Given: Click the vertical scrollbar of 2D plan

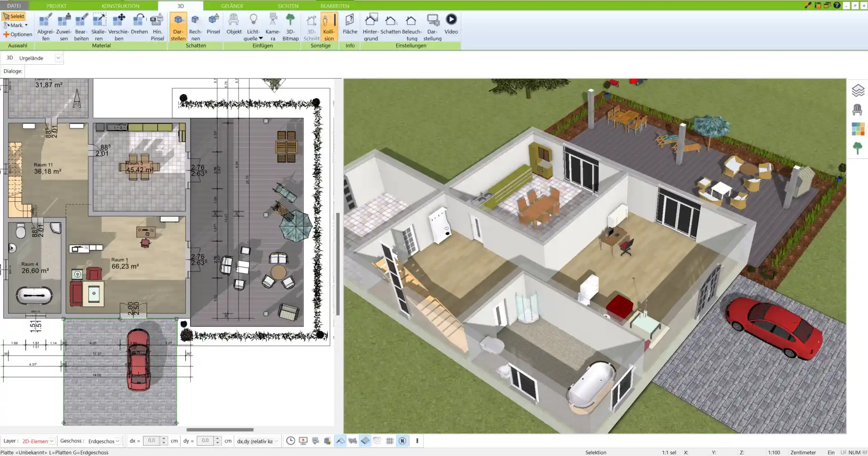Looking at the screenshot, I should pos(338,264).
